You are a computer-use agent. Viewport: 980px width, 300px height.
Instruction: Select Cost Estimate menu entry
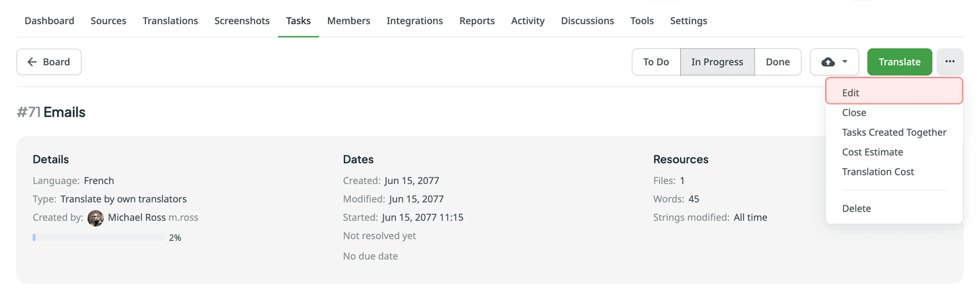coord(872,152)
